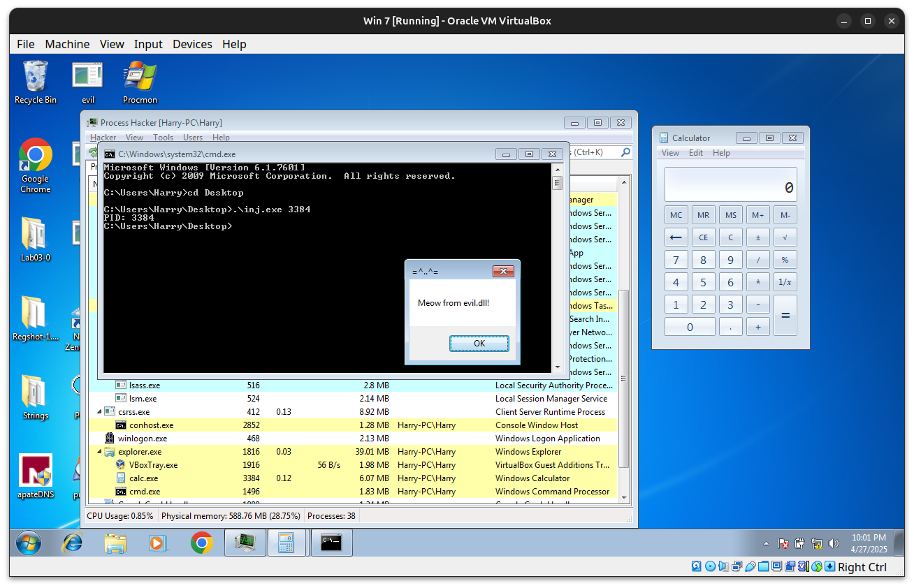Click OK in the evil.dll message box

click(479, 344)
